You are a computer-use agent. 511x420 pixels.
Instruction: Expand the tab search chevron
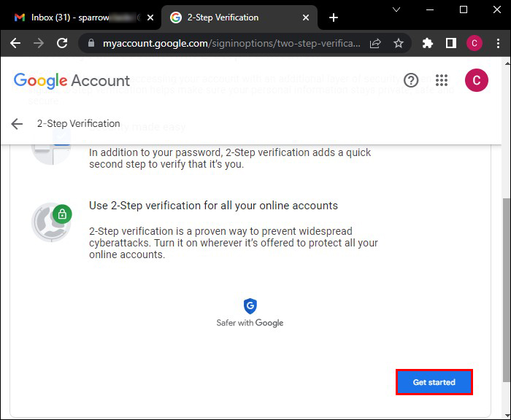[396, 9]
